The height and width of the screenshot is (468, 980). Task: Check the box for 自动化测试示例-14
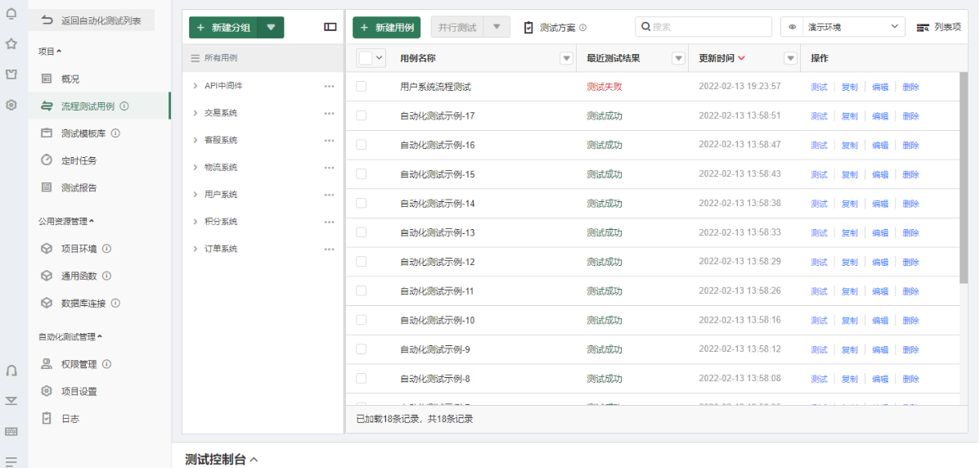[x=362, y=203]
